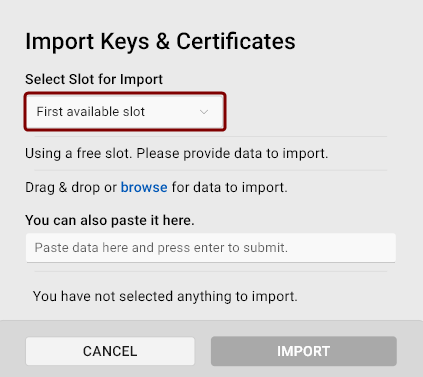Screen dimensions: 423x377
Task: Click the chevron arrow in slot dropdown
Action: (204, 112)
